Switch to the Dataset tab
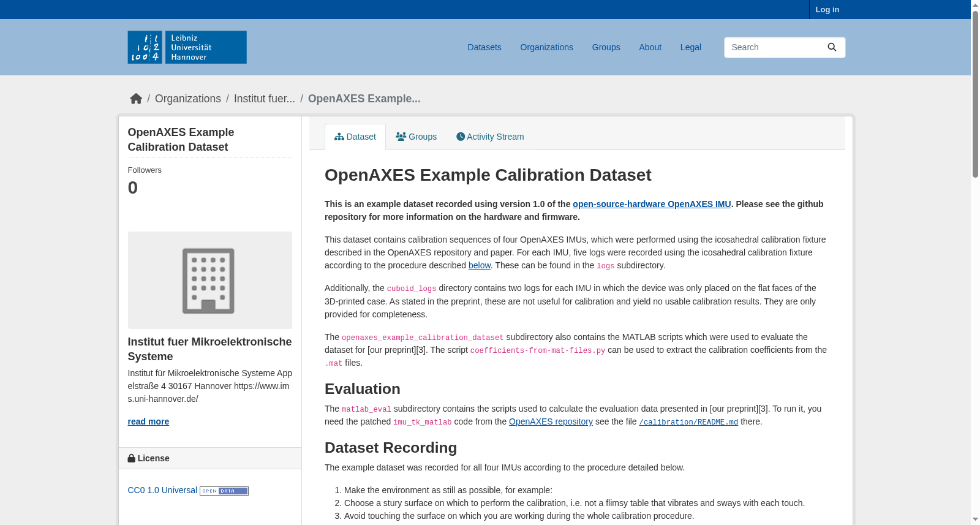This screenshot has width=980, height=525. 355,137
